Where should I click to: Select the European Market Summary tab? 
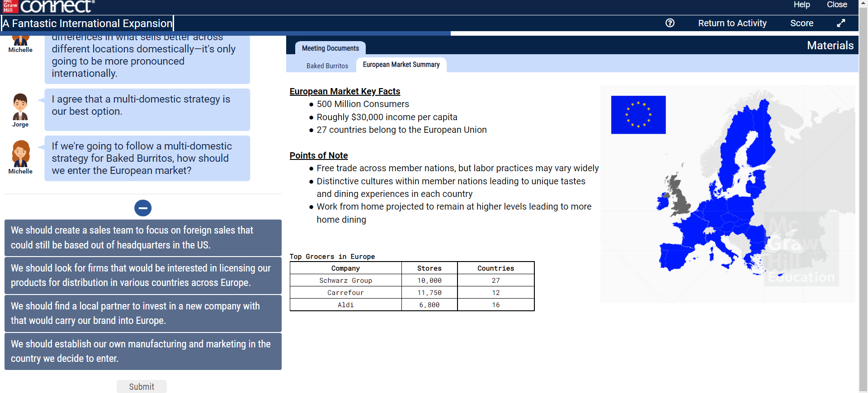pyautogui.click(x=401, y=65)
